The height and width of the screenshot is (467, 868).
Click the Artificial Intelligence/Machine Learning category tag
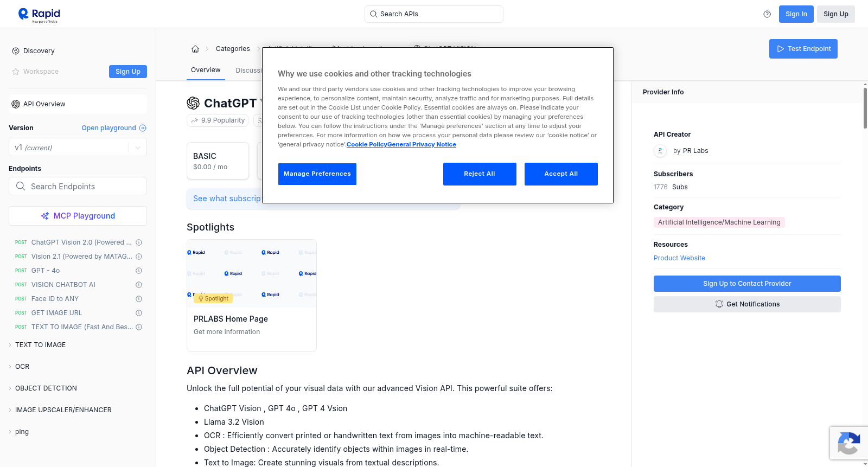click(x=719, y=222)
